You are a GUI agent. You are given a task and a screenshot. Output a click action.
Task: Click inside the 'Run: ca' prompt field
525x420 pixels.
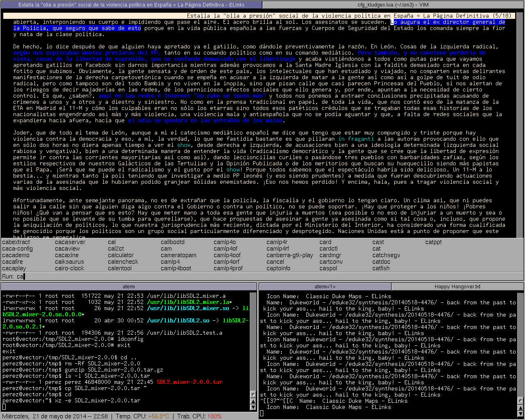pyautogui.click(x=262, y=276)
